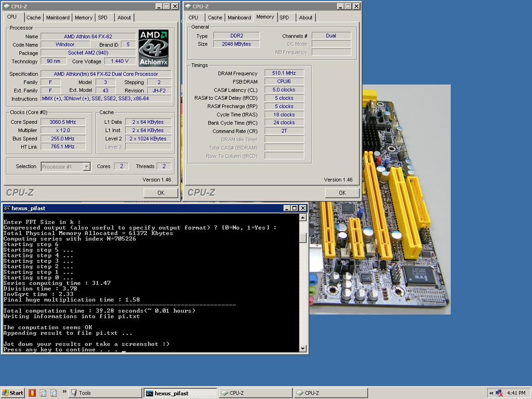Click the second document quick launch icon

coord(54,393)
